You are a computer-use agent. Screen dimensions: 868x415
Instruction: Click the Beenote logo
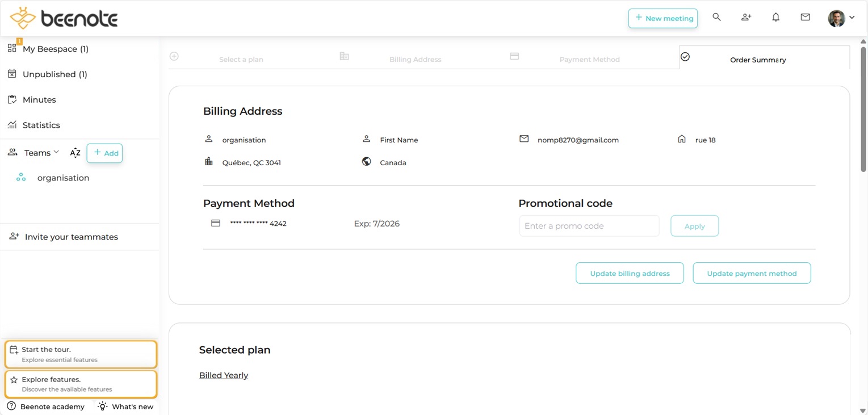pyautogui.click(x=64, y=18)
